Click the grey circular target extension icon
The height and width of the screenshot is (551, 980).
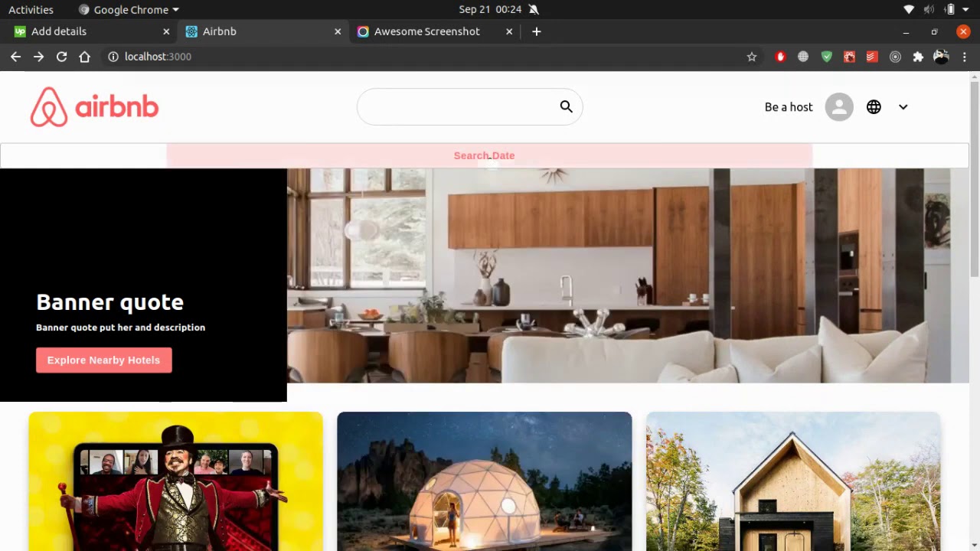click(895, 57)
